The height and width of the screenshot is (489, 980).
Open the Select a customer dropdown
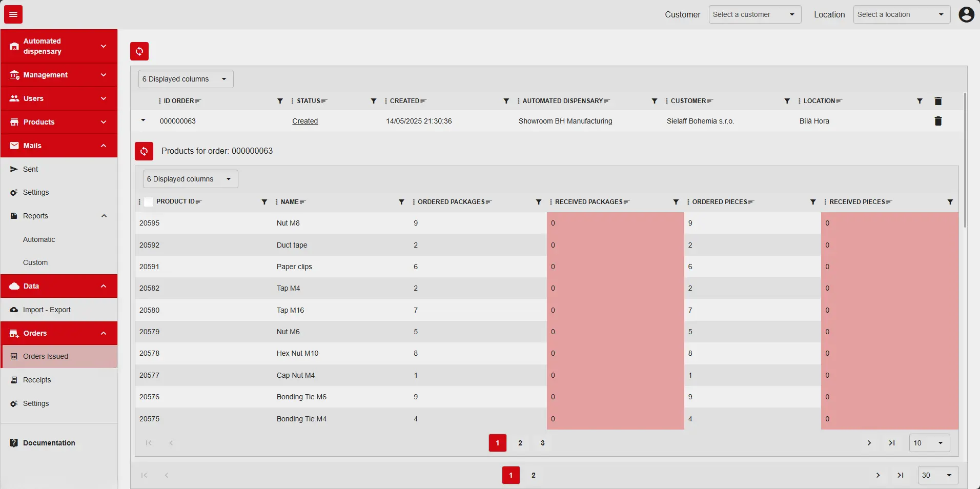tap(754, 14)
